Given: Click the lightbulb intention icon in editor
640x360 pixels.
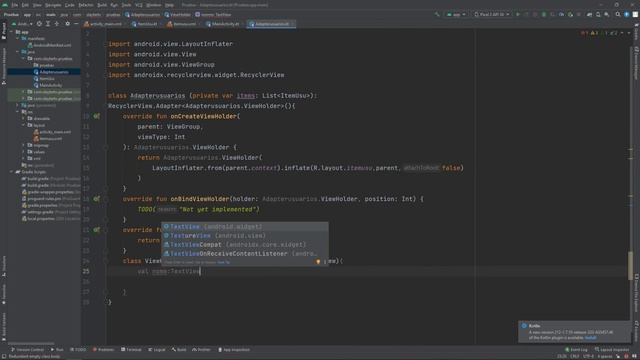Looking at the screenshot, I should point(318,262).
